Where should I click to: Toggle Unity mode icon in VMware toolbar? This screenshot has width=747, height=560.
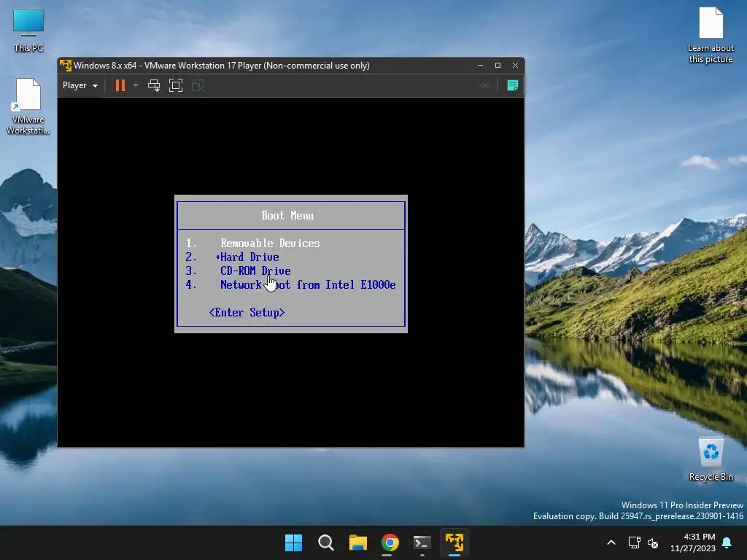coord(198,86)
